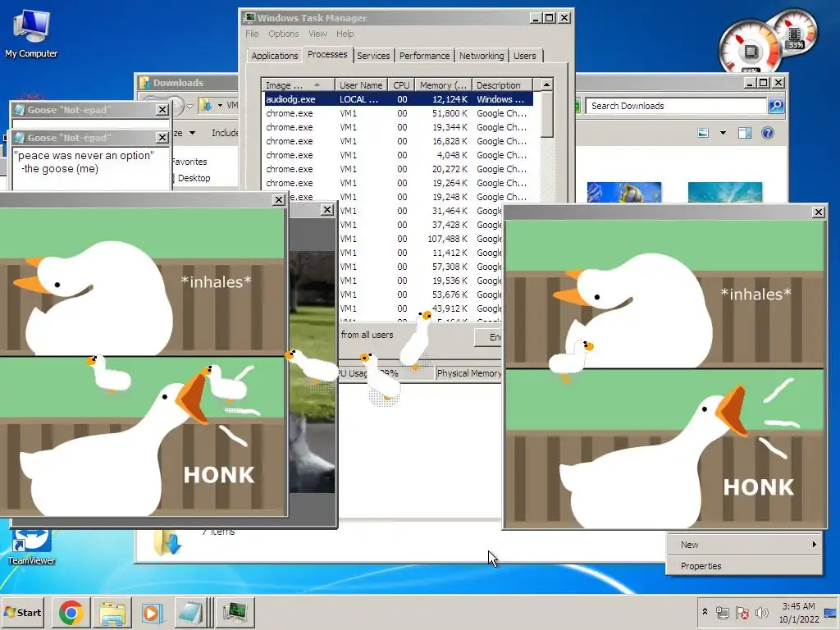Screen dimensions: 840x630
Task: Close left HONK goose meme window
Action: (x=279, y=200)
